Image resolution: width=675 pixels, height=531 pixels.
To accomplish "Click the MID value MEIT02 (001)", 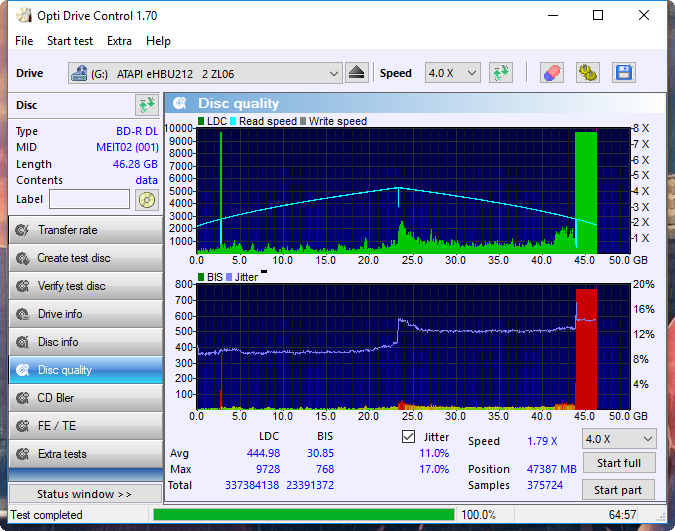I will pos(127,147).
